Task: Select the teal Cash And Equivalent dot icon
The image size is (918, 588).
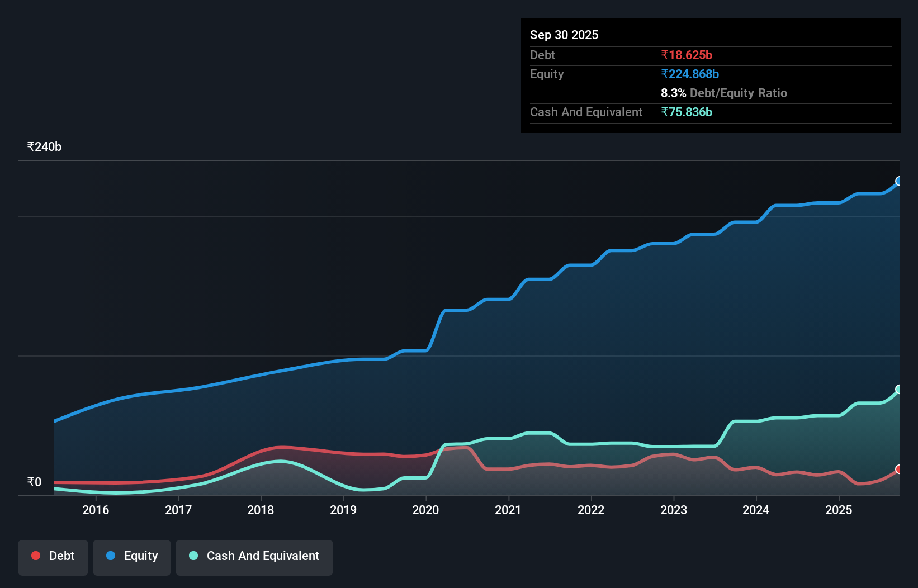Action: click(x=192, y=556)
